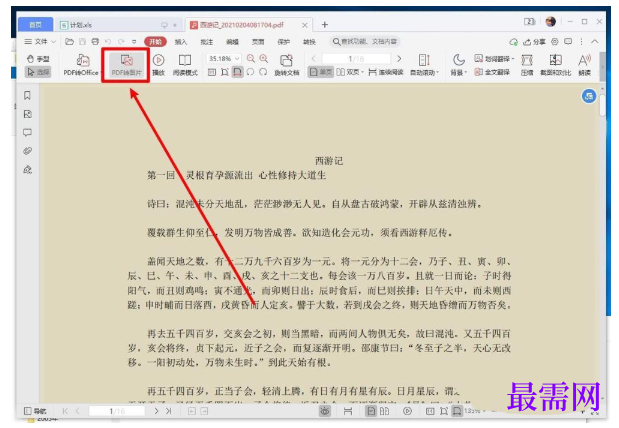The height and width of the screenshot is (428, 619).
Task: Expand the quick access toolbar customize arrow
Action: click(134, 41)
